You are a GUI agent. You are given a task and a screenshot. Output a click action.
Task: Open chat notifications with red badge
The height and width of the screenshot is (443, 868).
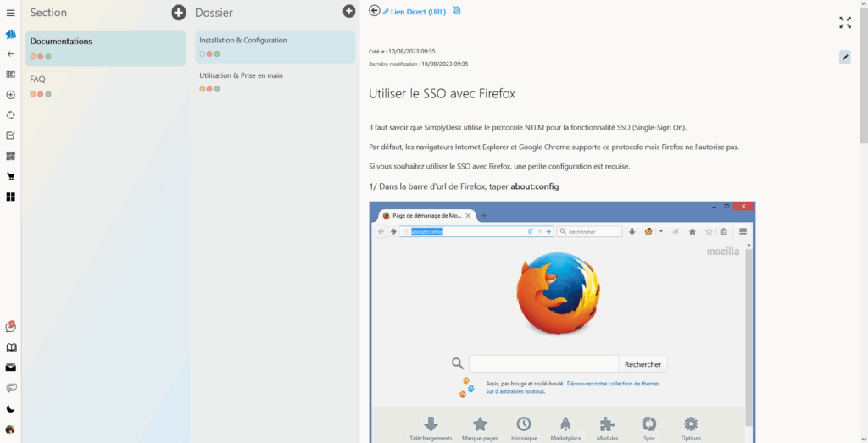tap(10, 327)
